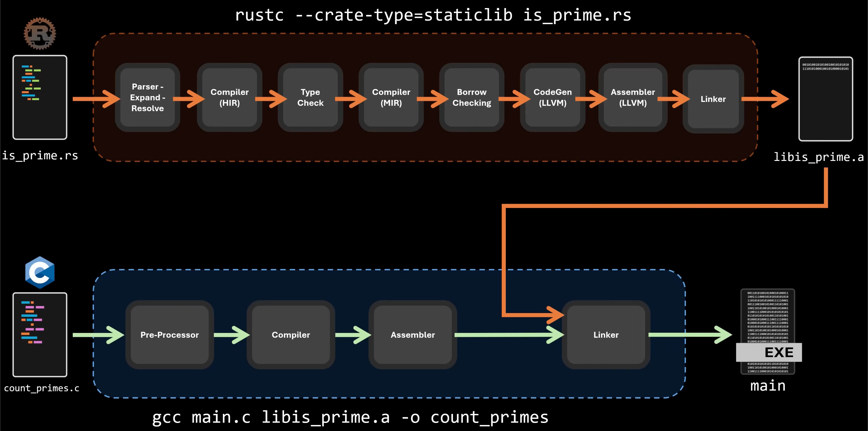868x431 pixels.
Task: Select the Compiler (HIR) stage box
Action: (x=230, y=98)
